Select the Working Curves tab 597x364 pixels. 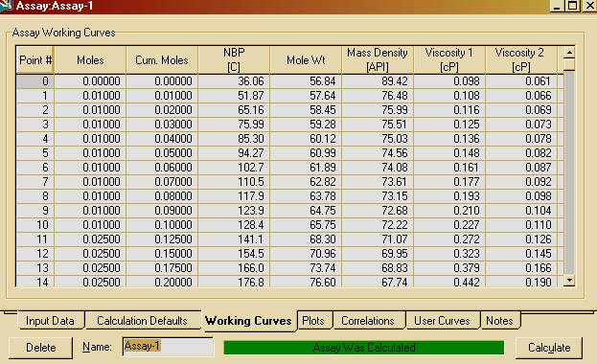(x=248, y=321)
